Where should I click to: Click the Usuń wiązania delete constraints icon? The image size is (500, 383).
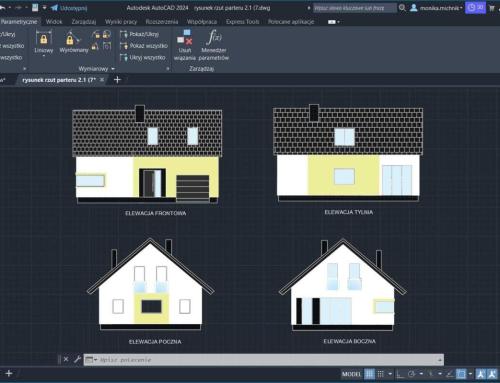point(185,45)
